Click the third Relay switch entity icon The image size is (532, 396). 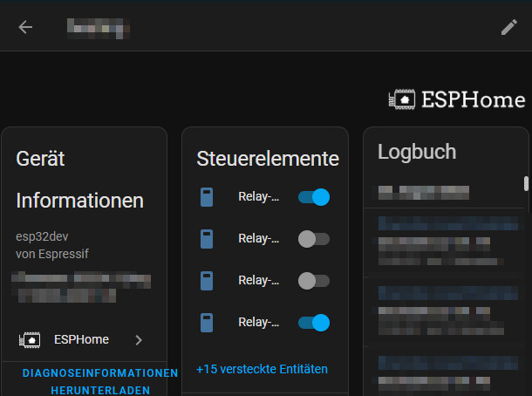click(207, 281)
